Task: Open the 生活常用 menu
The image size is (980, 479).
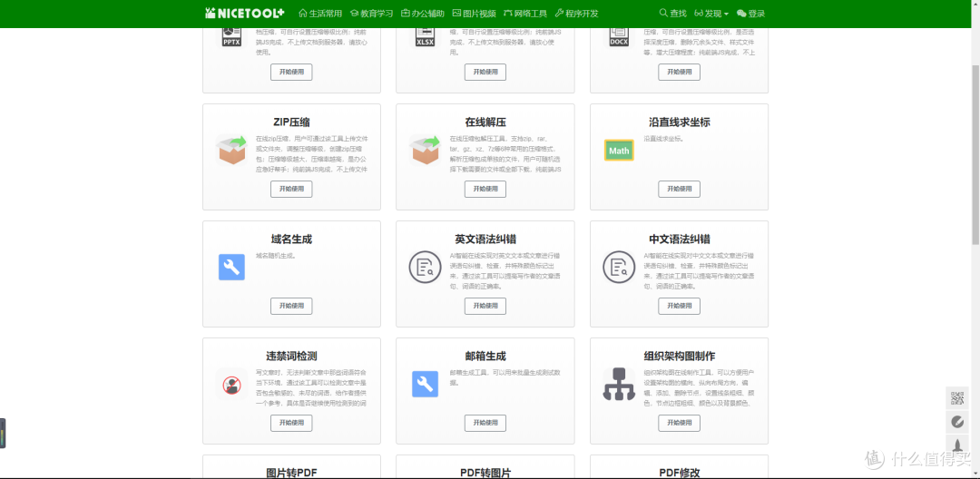Action: [x=320, y=13]
